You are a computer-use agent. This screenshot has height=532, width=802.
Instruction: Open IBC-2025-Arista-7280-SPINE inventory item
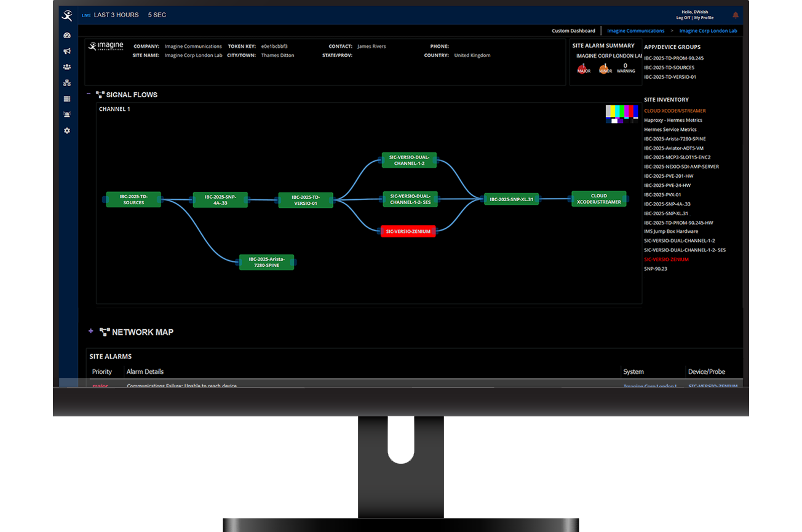tap(675, 138)
